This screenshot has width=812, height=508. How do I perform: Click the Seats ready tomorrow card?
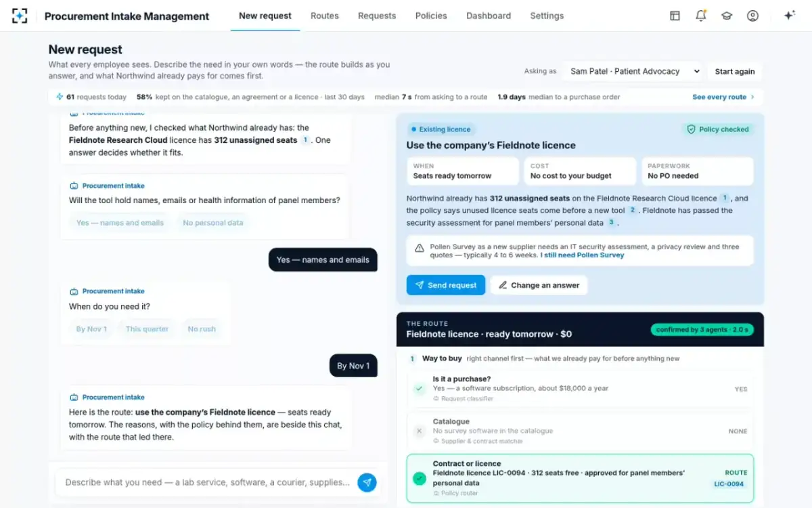pos(463,171)
